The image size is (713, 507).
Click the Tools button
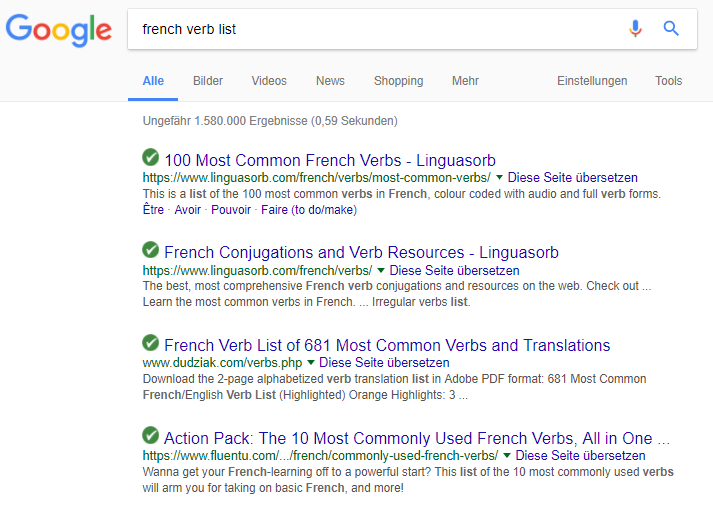pos(668,81)
